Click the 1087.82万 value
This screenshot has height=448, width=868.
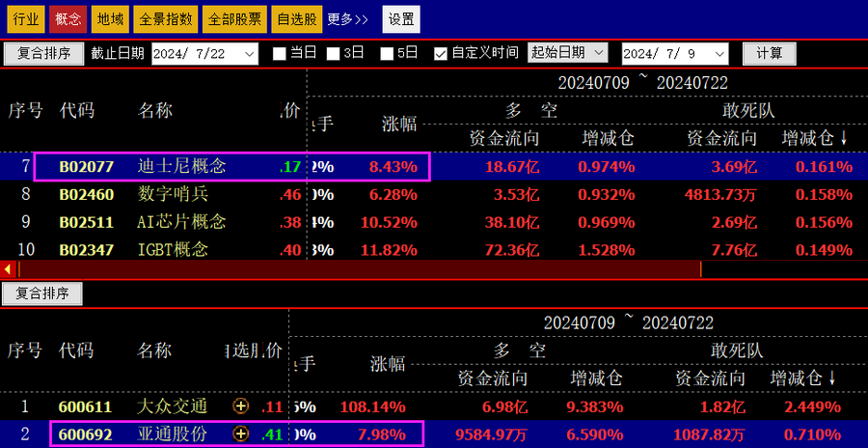click(709, 434)
